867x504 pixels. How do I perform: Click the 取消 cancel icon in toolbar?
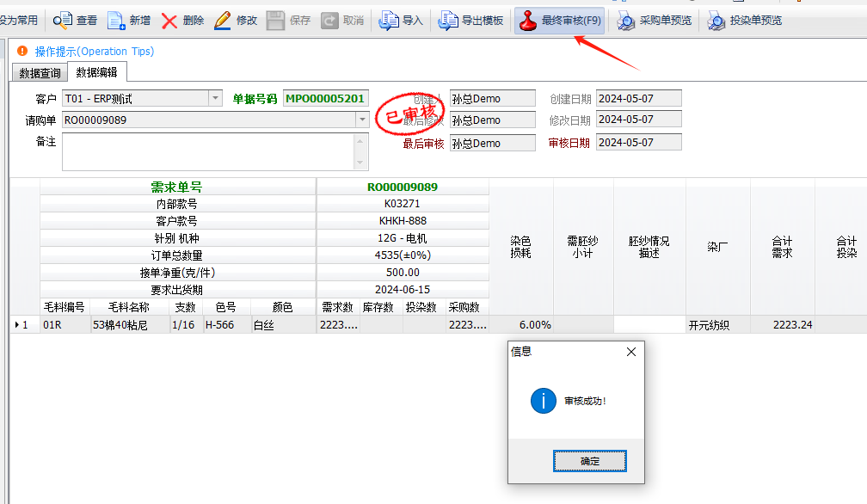[329, 21]
